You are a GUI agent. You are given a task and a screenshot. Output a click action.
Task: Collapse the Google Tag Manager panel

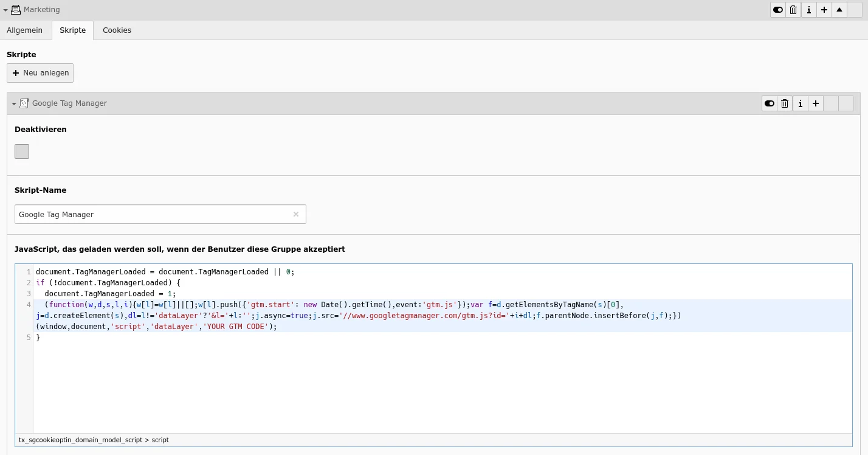pyautogui.click(x=14, y=103)
